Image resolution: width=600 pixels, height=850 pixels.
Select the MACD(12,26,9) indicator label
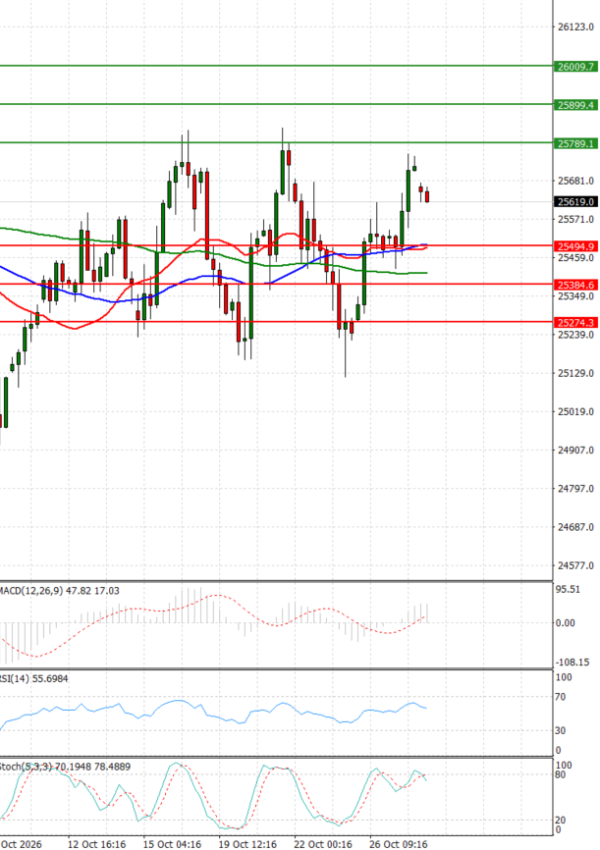point(60,591)
